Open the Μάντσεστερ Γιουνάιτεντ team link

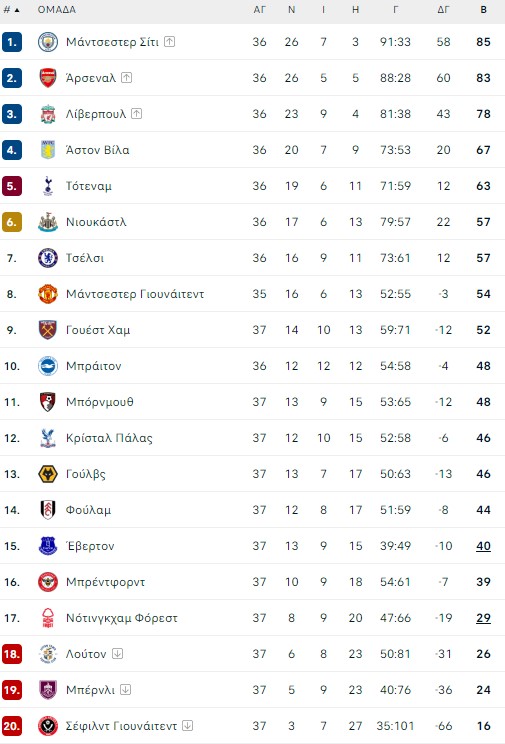click(135, 294)
